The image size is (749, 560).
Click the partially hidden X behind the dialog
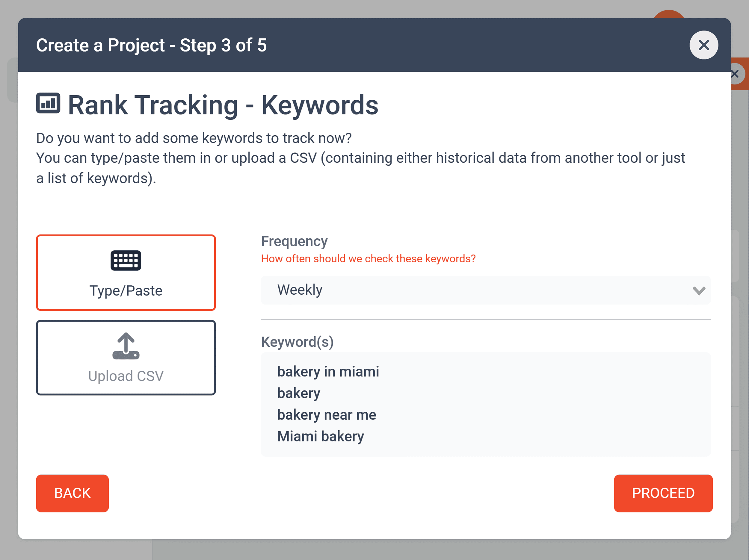(738, 74)
